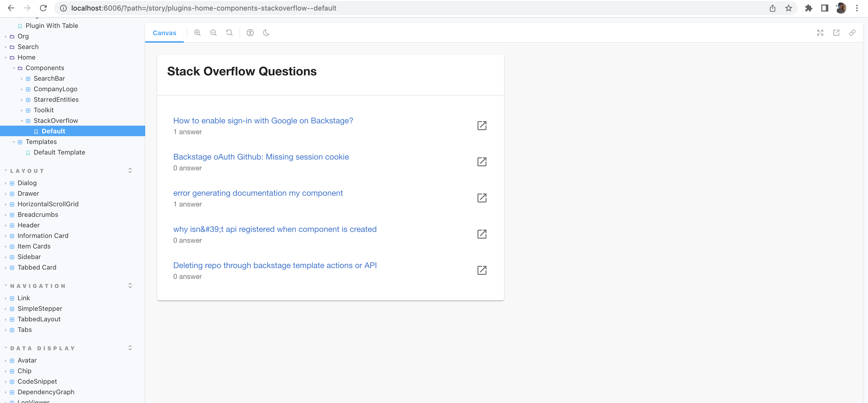Reset canvas zoom level
Image resolution: width=868 pixels, height=403 pixels.
coord(230,33)
